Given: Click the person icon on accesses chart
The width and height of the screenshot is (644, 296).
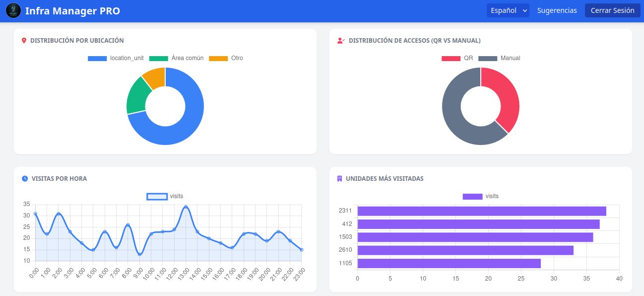Looking at the screenshot, I should [x=340, y=41].
